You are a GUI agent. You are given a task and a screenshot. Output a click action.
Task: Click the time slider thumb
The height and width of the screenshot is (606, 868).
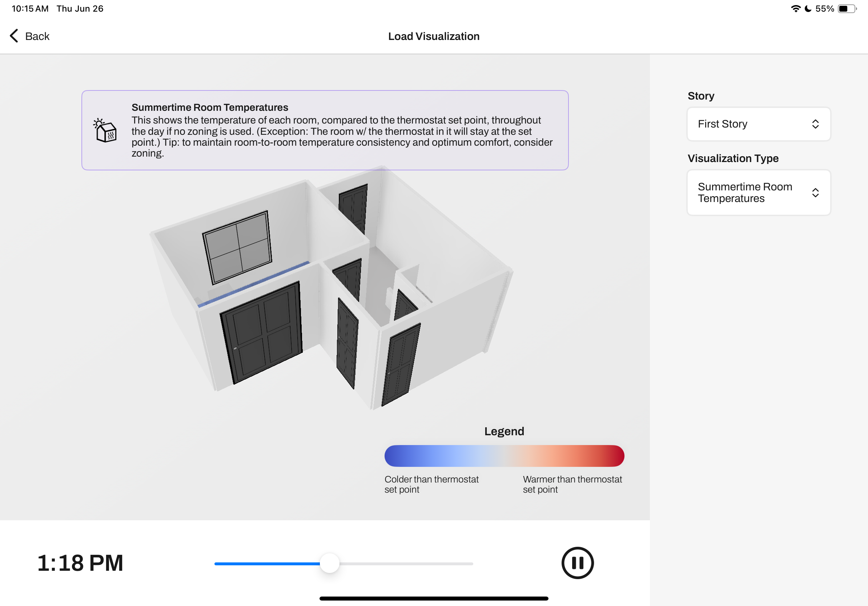(329, 563)
